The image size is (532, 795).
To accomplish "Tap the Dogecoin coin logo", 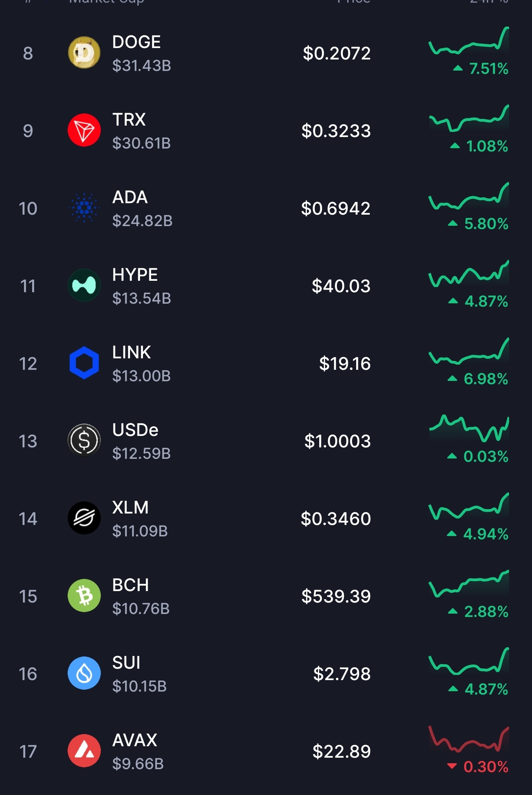I will tap(84, 53).
